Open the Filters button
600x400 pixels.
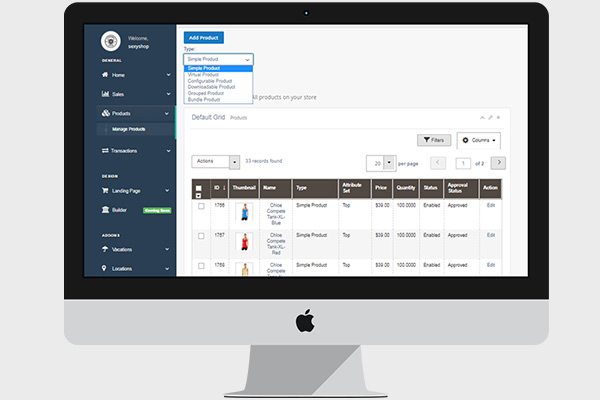coord(434,140)
